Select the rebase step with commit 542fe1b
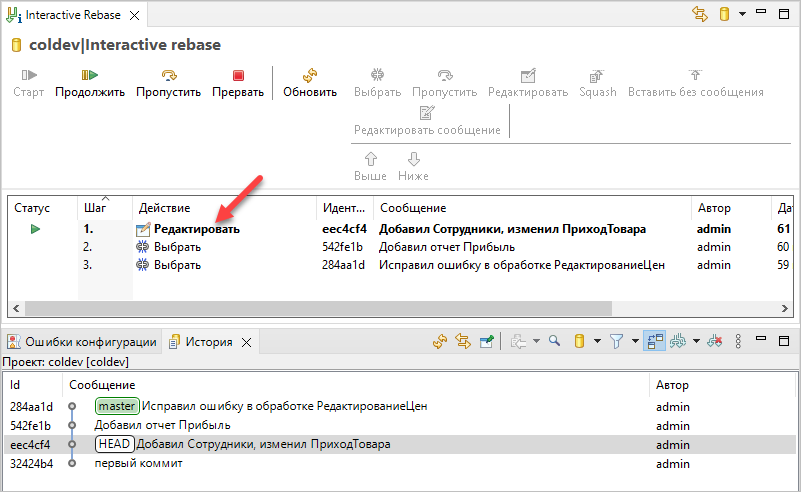The width and height of the screenshot is (801, 492). tap(345, 247)
